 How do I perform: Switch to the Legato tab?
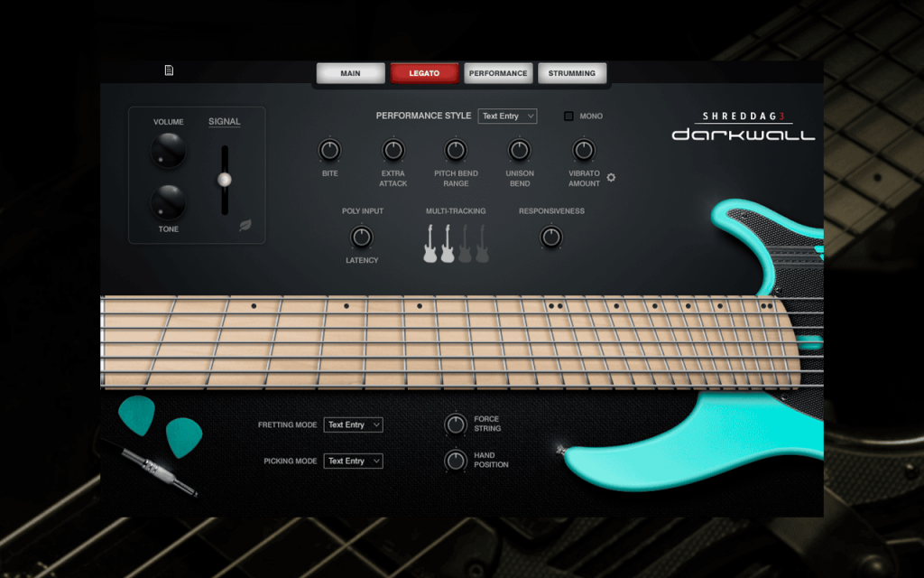pos(424,73)
